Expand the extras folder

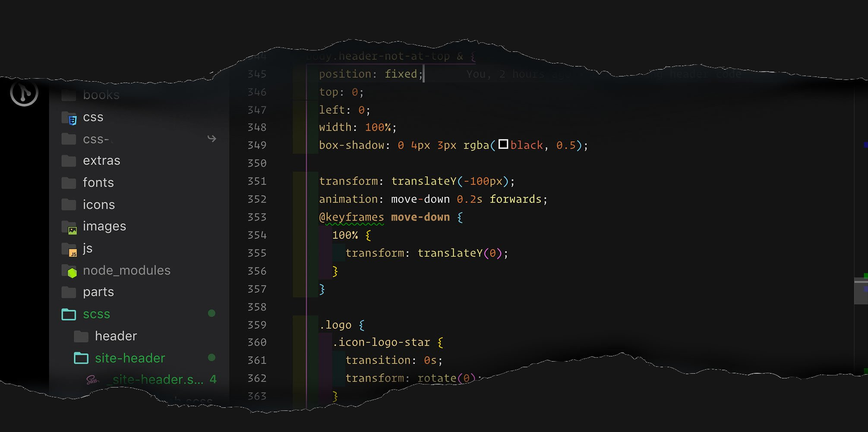101,161
